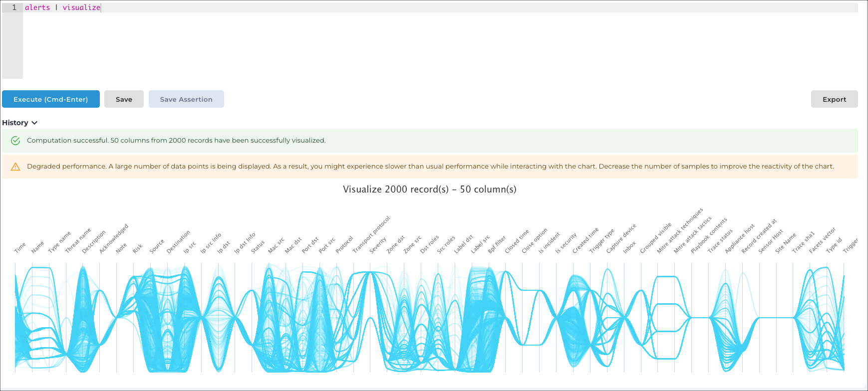
Task: Click the Bpf filter axis label
Action: coord(497,244)
